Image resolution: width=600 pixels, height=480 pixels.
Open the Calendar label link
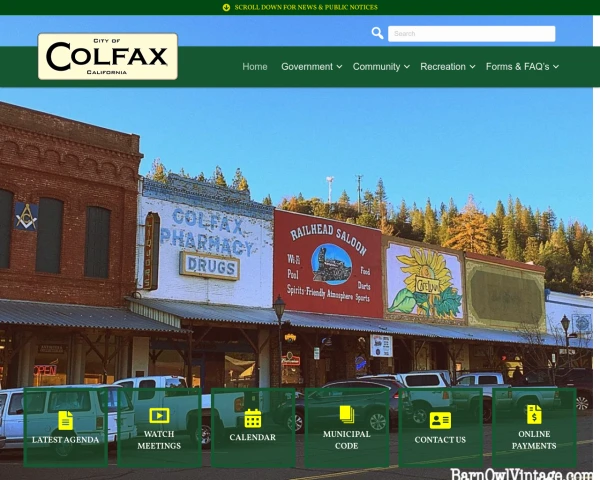click(x=253, y=437)
